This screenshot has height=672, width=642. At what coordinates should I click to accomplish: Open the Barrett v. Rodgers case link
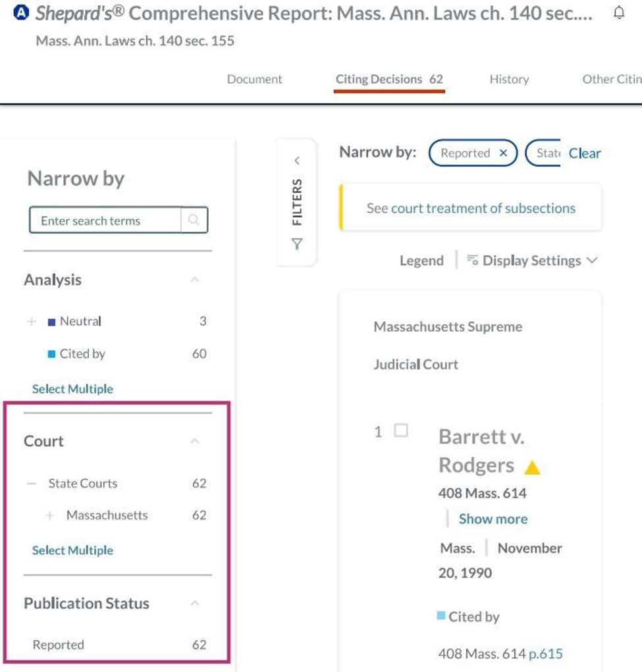tap(481, 451)
